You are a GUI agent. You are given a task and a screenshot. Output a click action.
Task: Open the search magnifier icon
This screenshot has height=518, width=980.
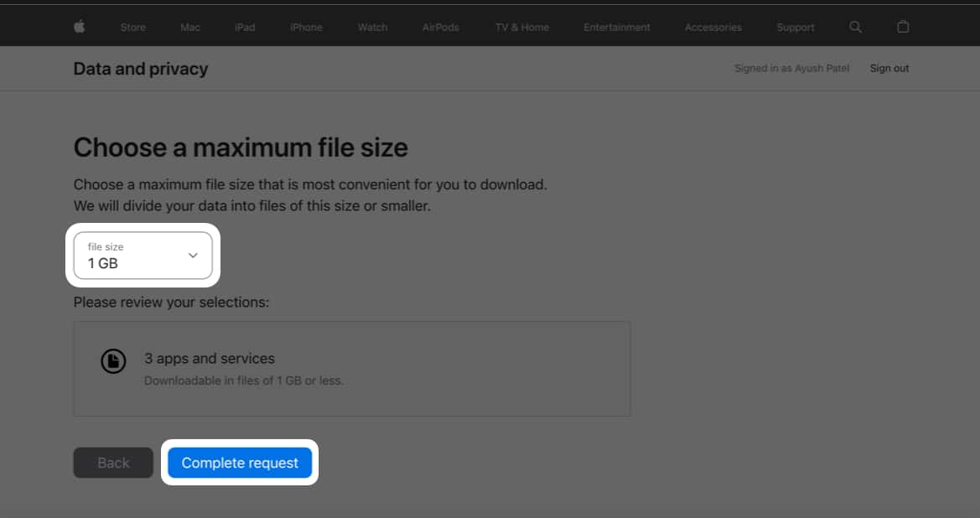pos(856,27)
